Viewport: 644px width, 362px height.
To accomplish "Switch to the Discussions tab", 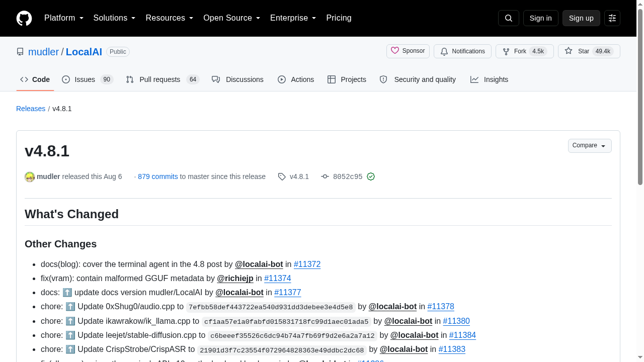I will click(x=237, y=79).
